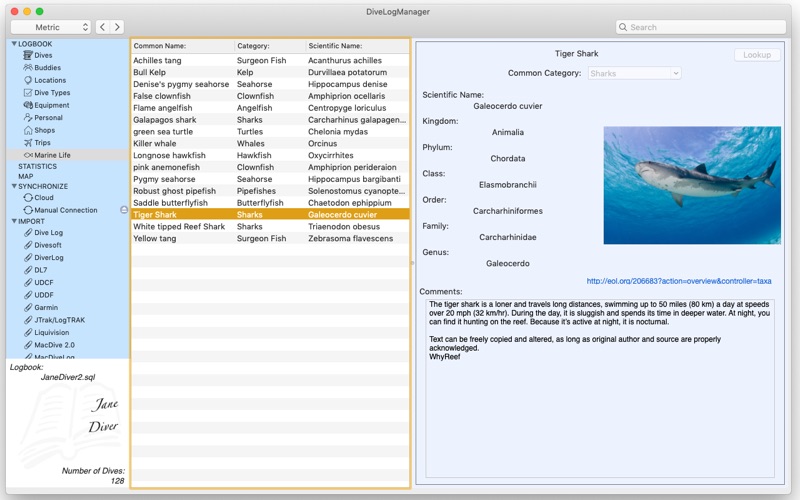The width and height of the screenshot is (800, 500).
Task: Collapse the LOGBOOK section
Action: pyautogui.click(x=14, y=44)
